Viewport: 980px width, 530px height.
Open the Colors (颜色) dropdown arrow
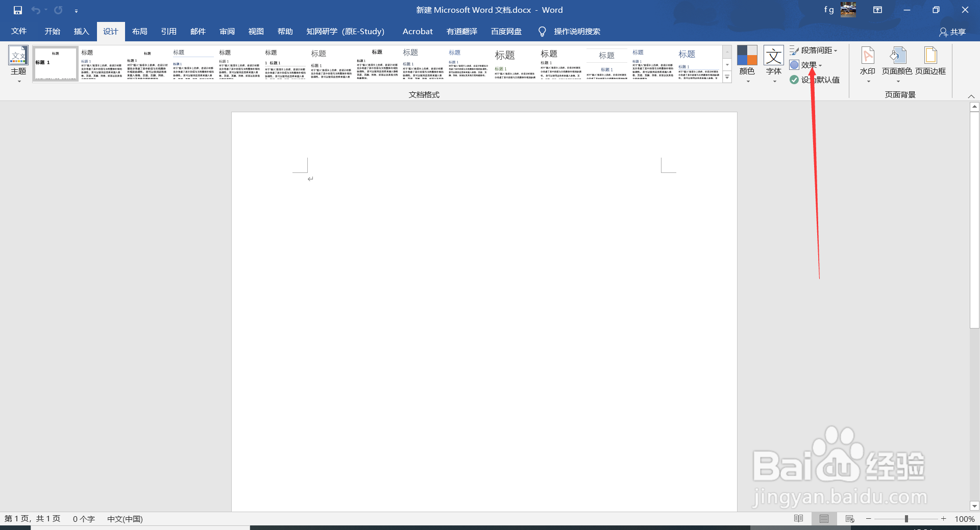click(x=748, y=82)
